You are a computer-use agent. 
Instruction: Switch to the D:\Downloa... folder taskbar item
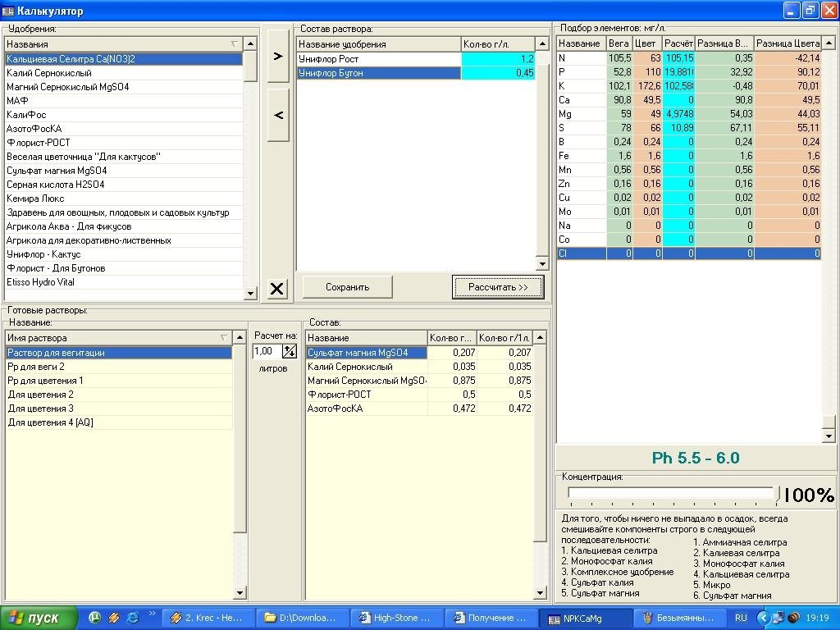tap(302, 619)
